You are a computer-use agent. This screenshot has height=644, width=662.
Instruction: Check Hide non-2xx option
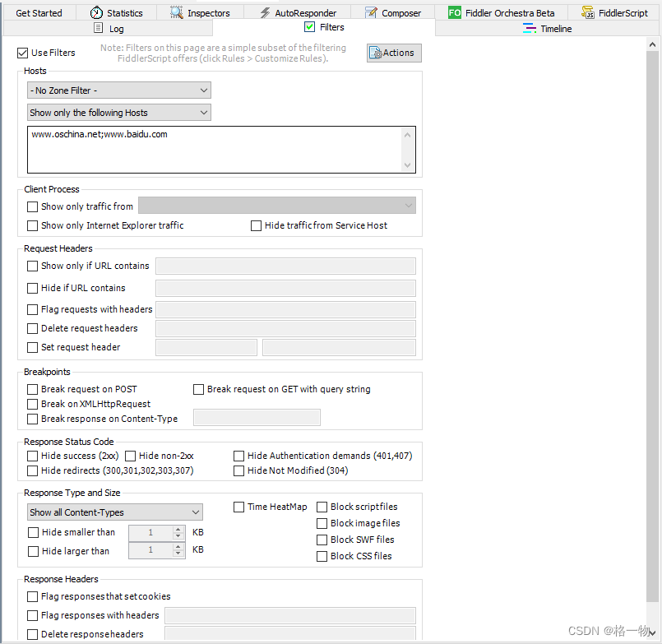click(x=131, y=456)
